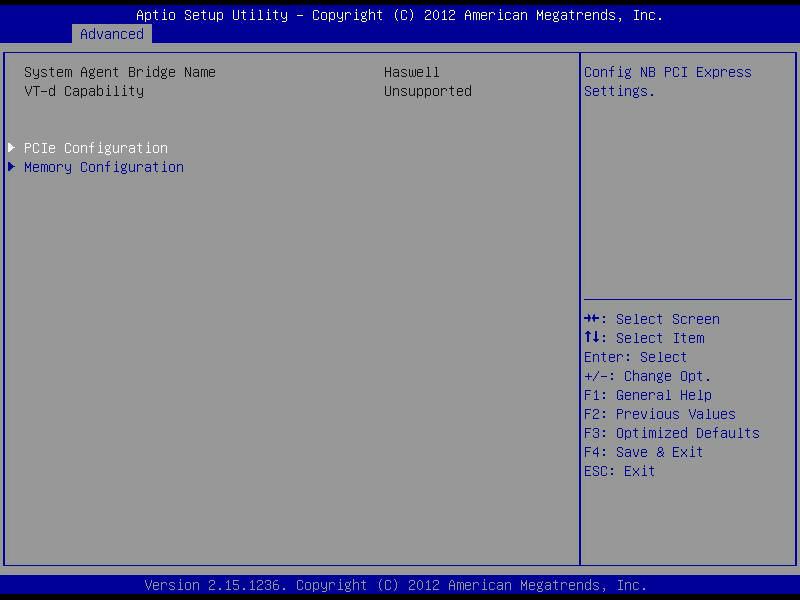Viewport: 800px width, 600px height.
Task: Click the Aptio Setup Utility title text
Action: point(399,15)
